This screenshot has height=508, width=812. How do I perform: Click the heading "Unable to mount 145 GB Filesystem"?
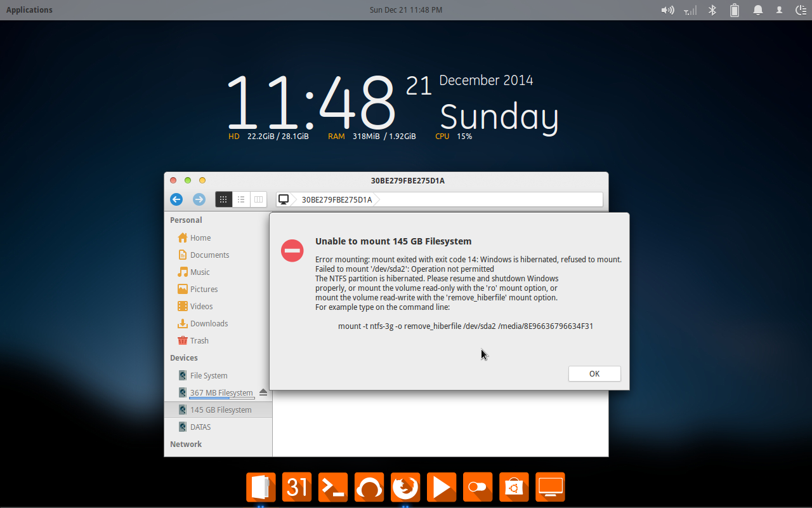(393, 241)
